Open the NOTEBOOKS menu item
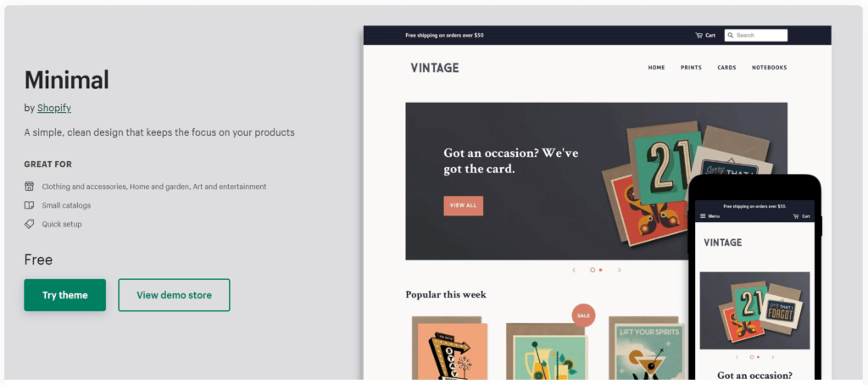 pyautogui.click(x=769, y=68)
